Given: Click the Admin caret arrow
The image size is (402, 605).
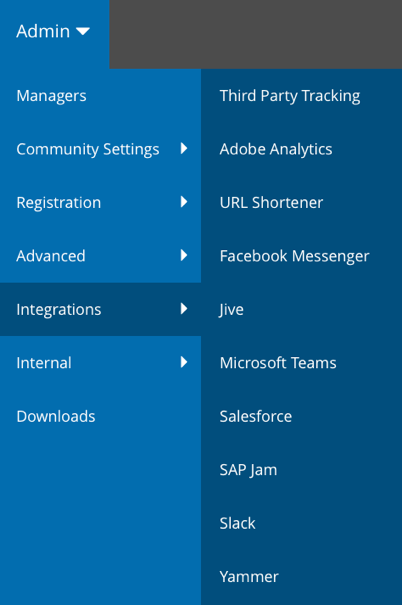Looking at the screenshot, I should point(83,31).
